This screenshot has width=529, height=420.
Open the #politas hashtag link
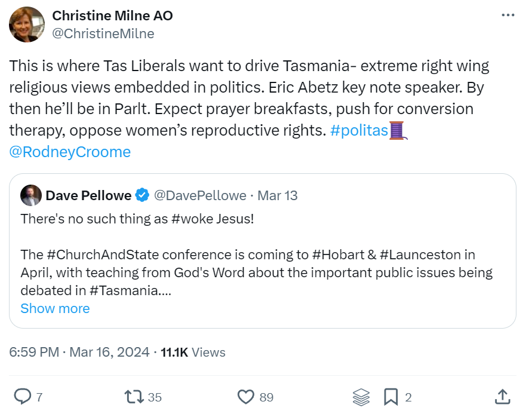click(x=359, y=130)
